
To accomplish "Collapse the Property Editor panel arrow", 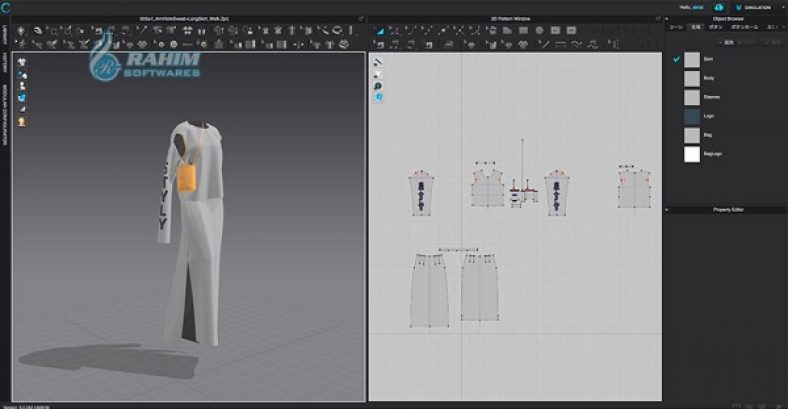I will (x=668, y=210).
